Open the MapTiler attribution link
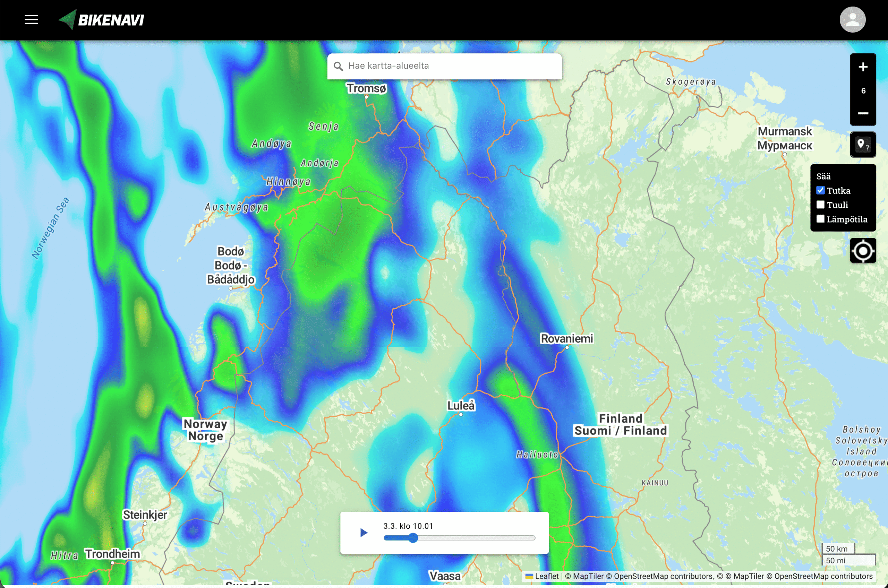 (x=588, y=576)
